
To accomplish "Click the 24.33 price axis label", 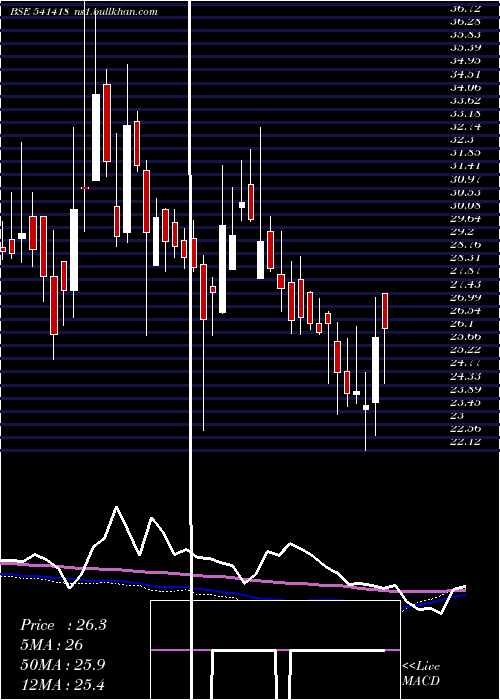I will (x=466, y=376).
